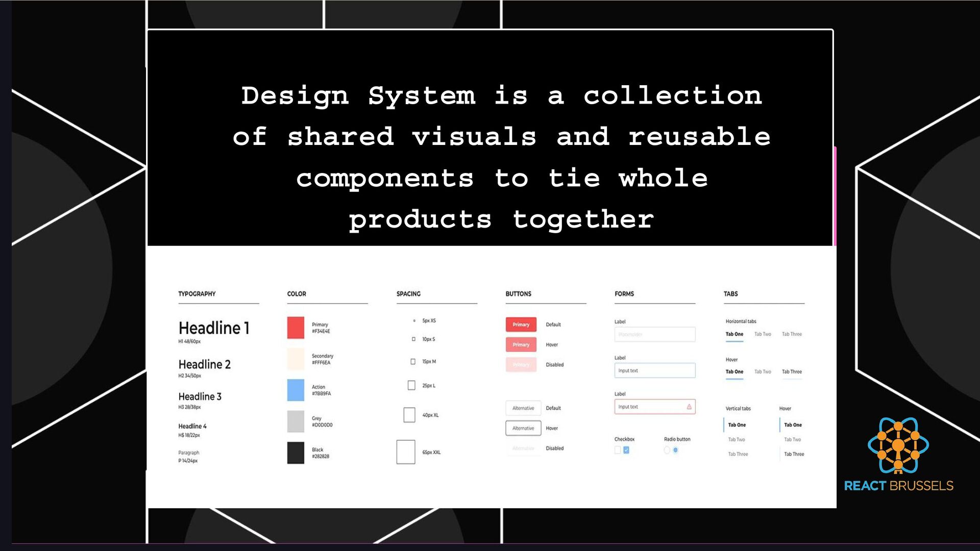Pick the Secondary #FFF6EA cream swatch
The width and height of the screenshot is (980, 551).
[296, 359]
